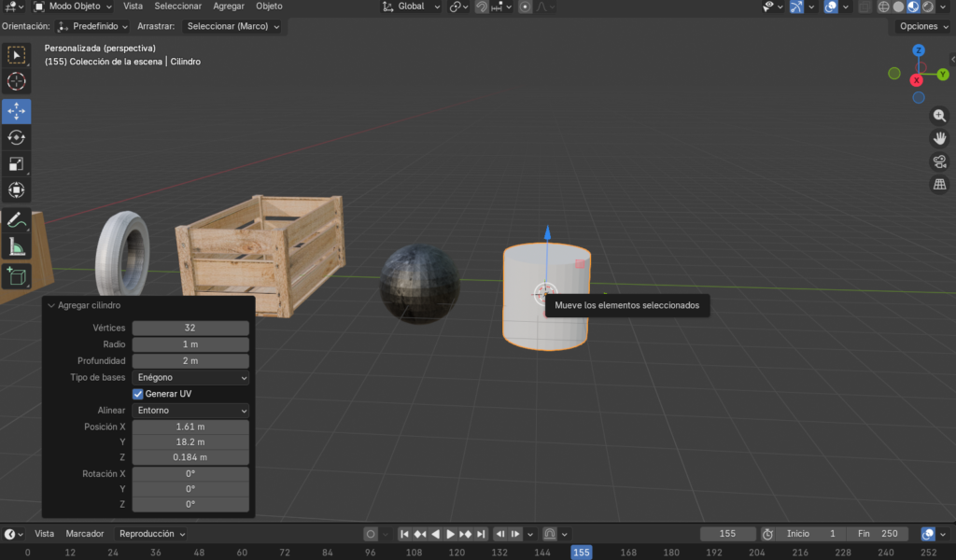Screen dimensions: 956x560
Task: Click the zoom magnifier viewport button
Action: pyautogui.click(x=940, y=116)
